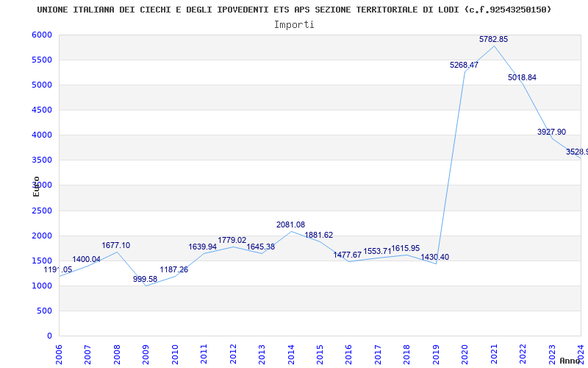The image size is (588, 368).
Task: Click data label 3927.90
Action: point(552,132)
